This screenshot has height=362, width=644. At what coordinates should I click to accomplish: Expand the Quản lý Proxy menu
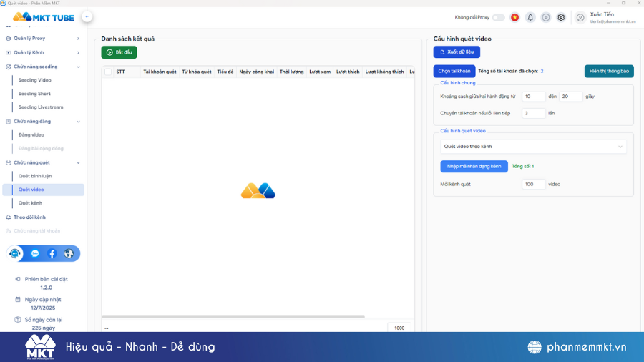pyautogui.click(x=43, y=39)
